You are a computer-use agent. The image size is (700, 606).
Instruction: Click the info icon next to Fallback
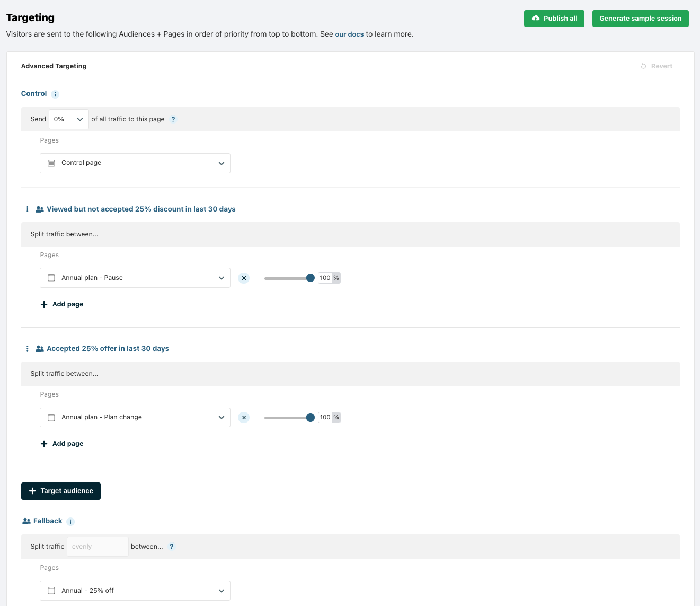click(x=70, y=522)
